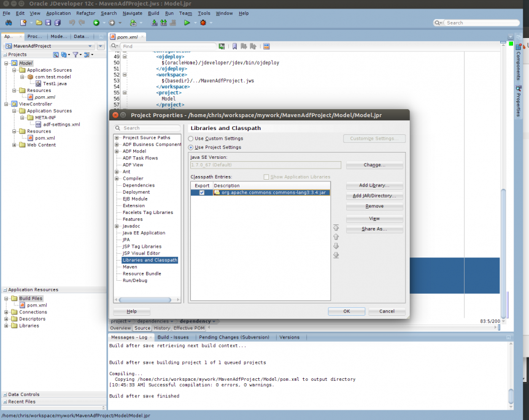The width and height of the screenshot is (529, 420).
Task: Click the Add Library... button
Action: [374, 185]
